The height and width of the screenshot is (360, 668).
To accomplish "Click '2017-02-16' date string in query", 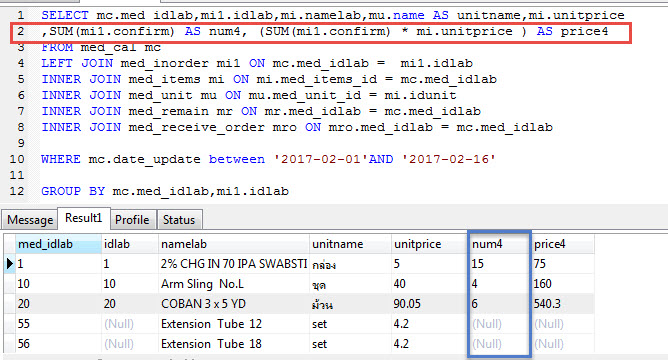I will (449, 159).
